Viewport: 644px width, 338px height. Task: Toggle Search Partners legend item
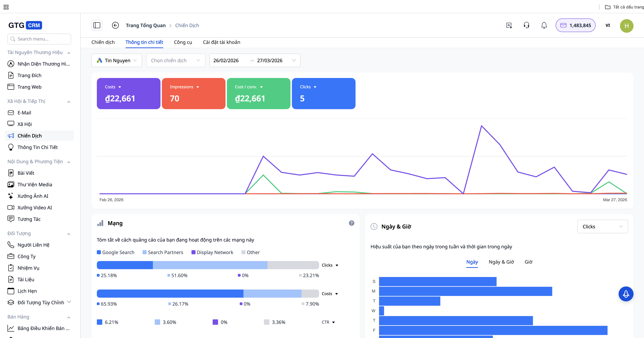point(163,252)
